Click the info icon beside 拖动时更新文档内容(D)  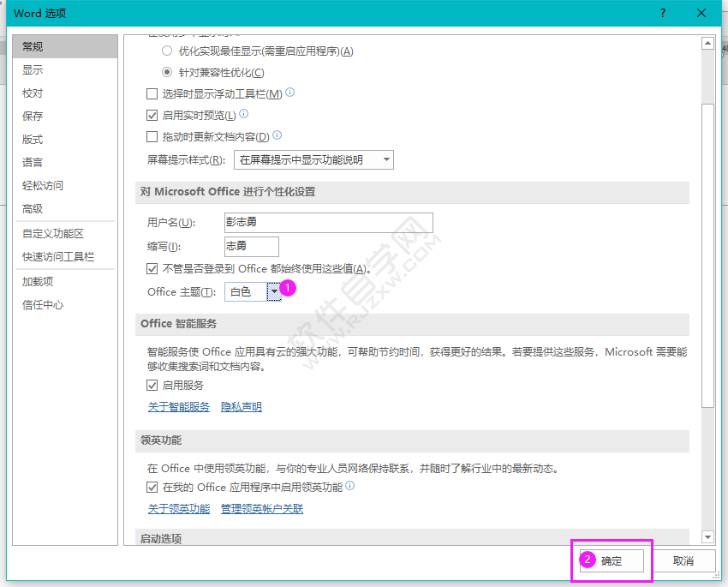(x=276, y=136)
